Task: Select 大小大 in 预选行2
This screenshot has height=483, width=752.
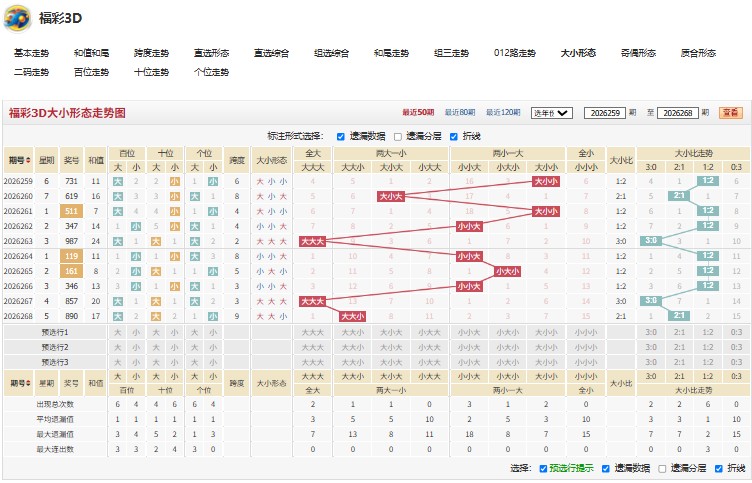Action: click(x=391, y=347)
